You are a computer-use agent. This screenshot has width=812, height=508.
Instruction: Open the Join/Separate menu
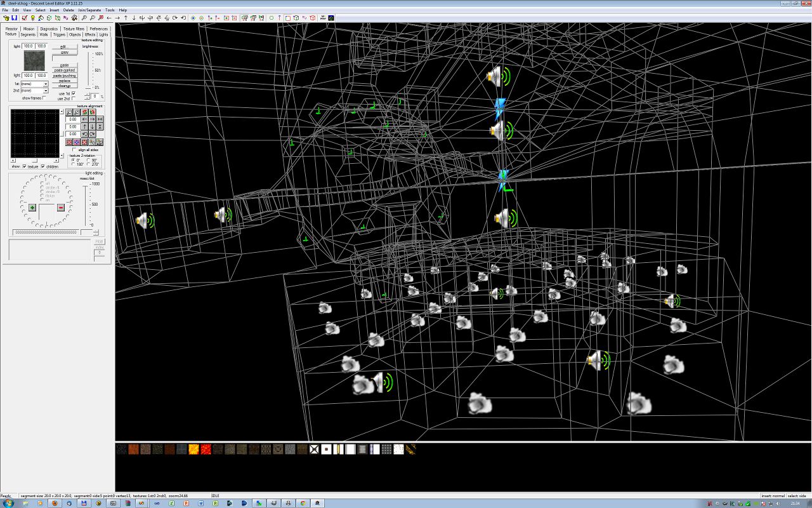coord(89,10)
